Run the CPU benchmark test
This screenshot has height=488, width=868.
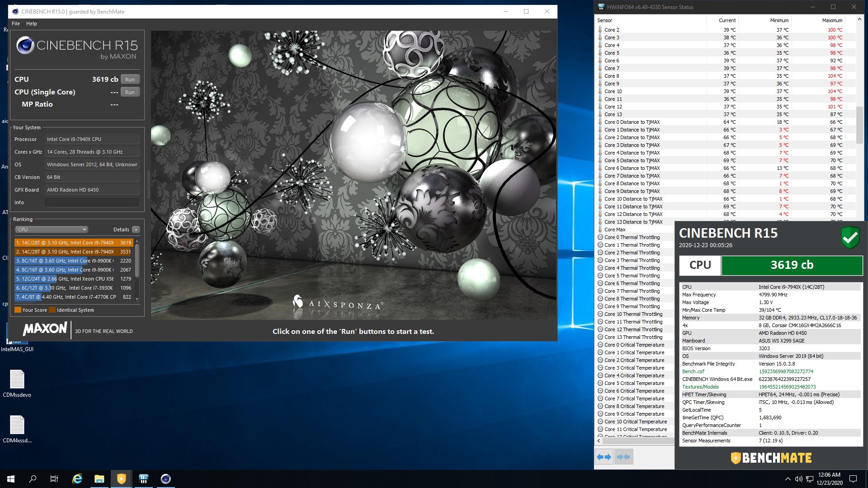pos(130,80)
